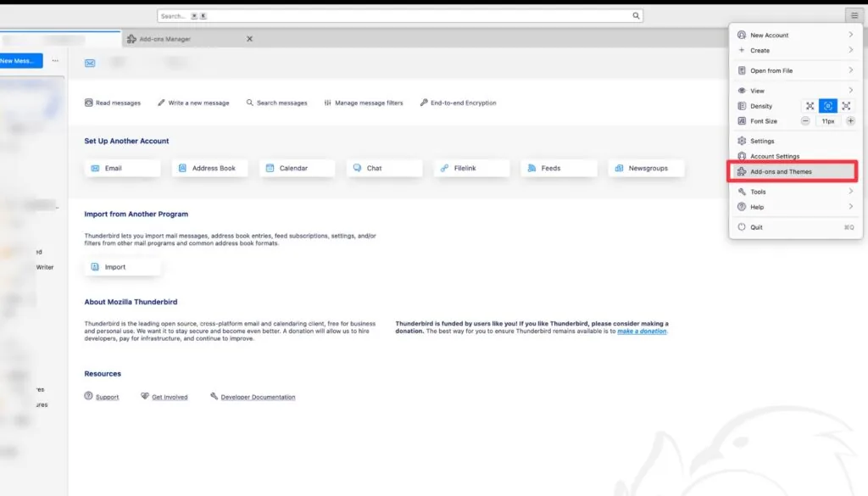Open the more options ellipsis beside New Message
868x496 pixels.
[x=55, y=61]
